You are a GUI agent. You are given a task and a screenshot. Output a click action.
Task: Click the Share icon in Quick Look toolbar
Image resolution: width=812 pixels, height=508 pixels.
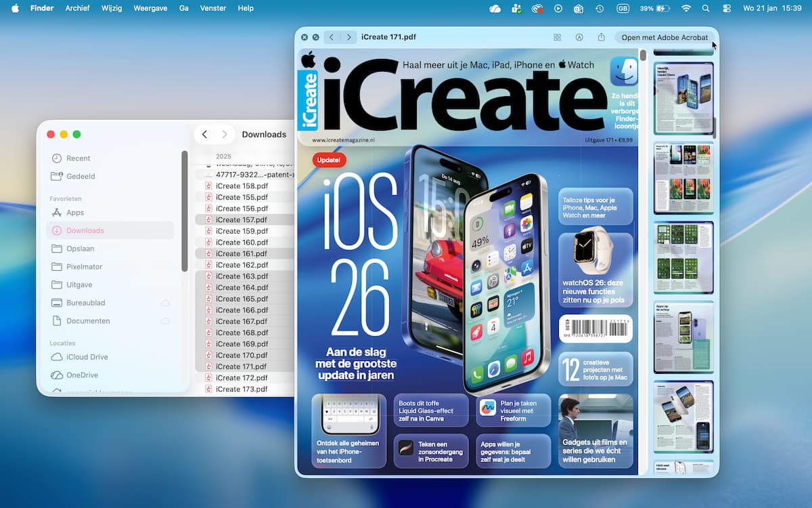(601, 38)
